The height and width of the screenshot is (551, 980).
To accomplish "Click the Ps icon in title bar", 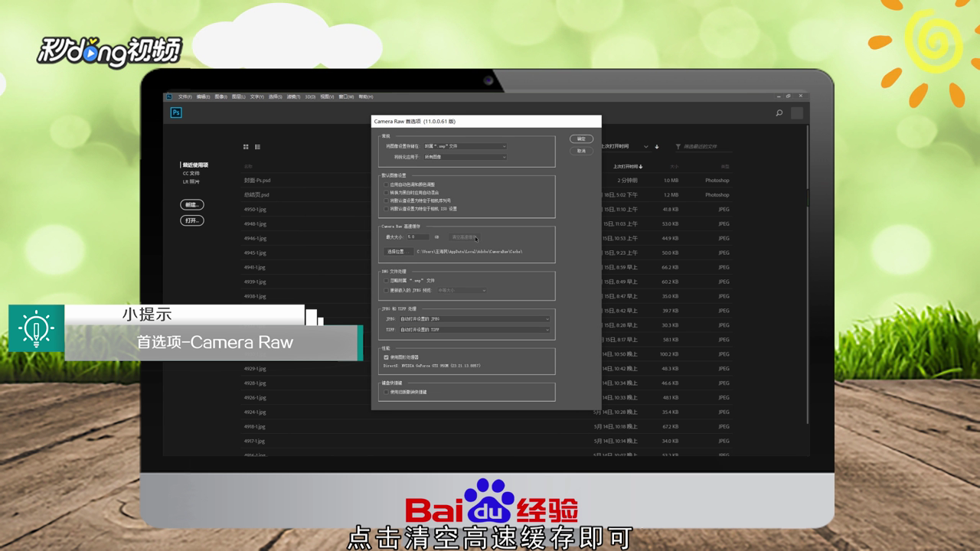I will coord(169,96).
